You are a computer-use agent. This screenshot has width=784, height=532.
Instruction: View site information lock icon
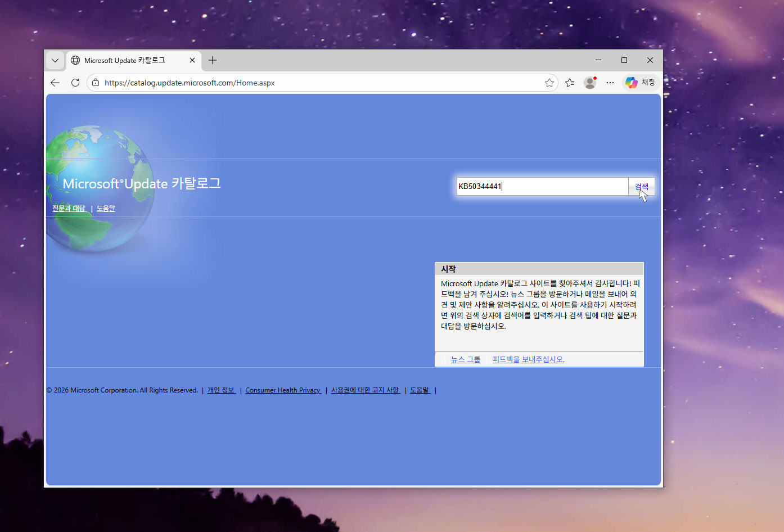point(96,83)
